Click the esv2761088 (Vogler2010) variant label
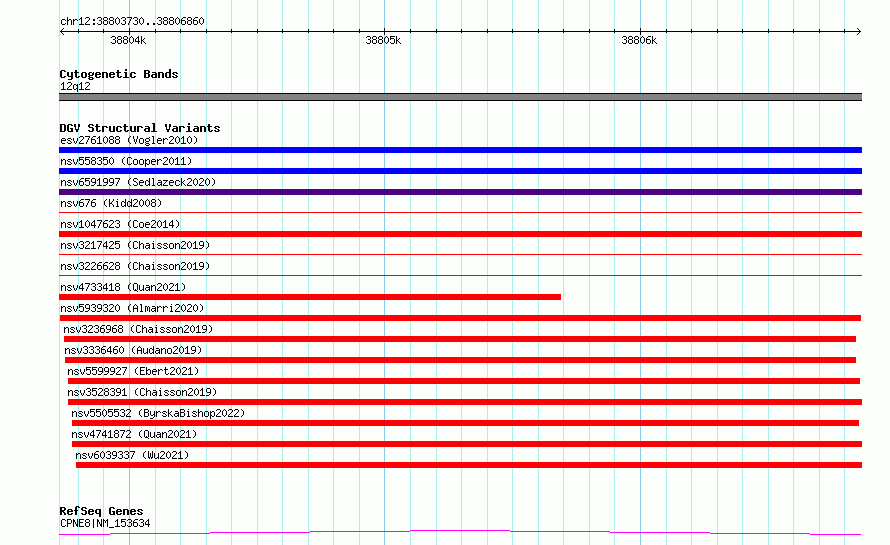The width and height of the screenshot is (890, 545). [129, 140]
